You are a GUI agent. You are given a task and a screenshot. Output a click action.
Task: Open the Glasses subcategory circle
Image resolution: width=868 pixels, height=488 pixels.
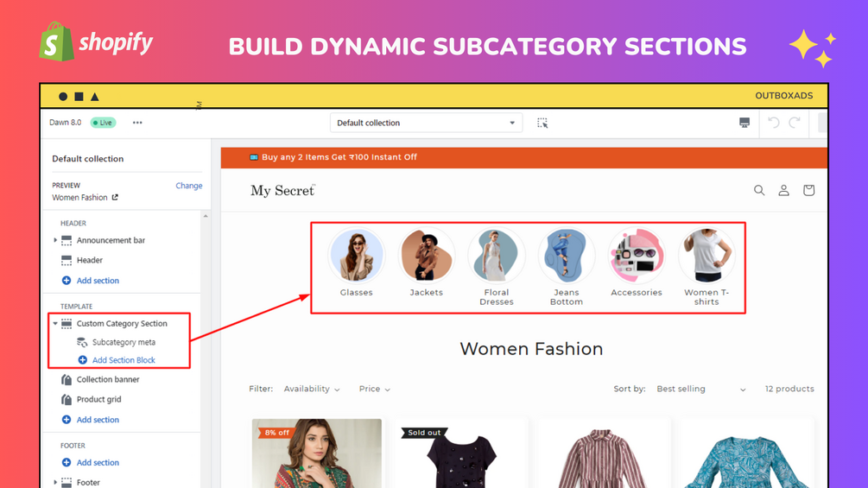tap(357, 256)
